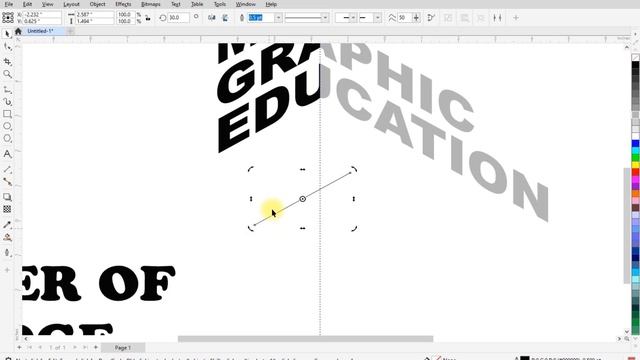Open the freehand smoothing slider button
Viewport: 640px width, 360px height.
click(x=416, y=18)
